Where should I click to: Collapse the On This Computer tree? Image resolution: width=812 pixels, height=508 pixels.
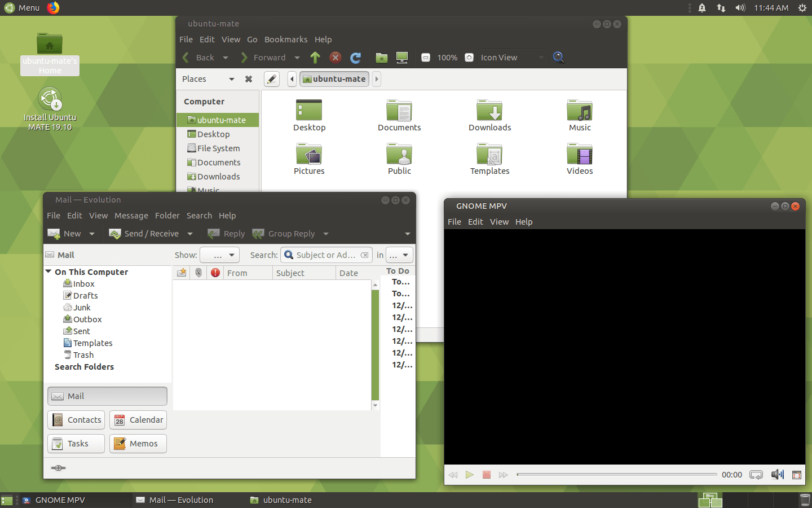click(x=49, y=271)
